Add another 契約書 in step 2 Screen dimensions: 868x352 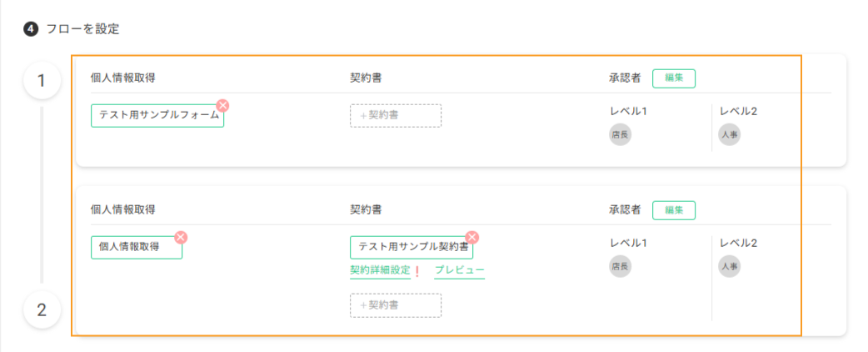396,305
